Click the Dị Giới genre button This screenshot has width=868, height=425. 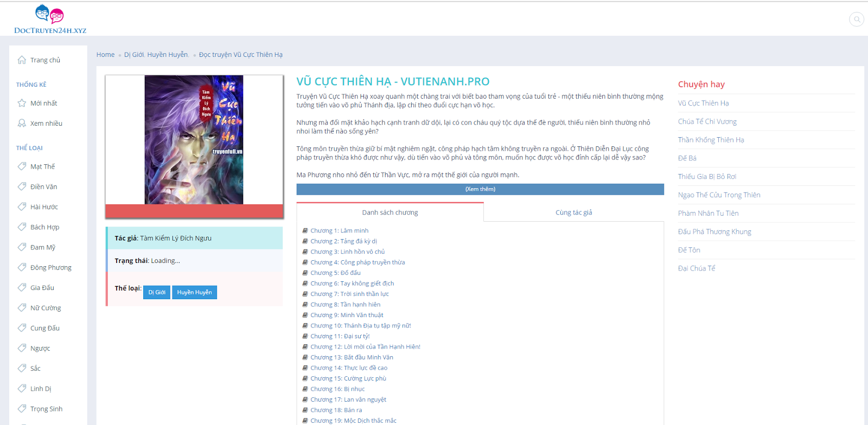(x=157, y=292)
